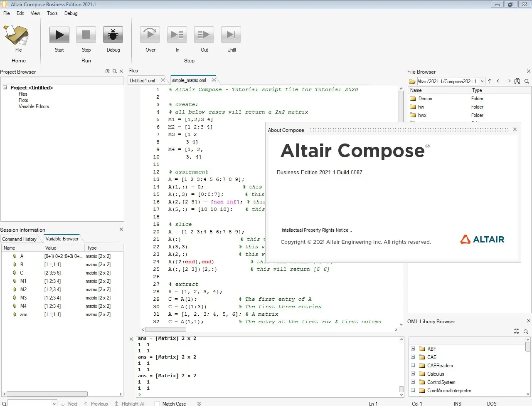Click the Step Over button
This screenshot has width=532, height=406.
tap(150, 35)
